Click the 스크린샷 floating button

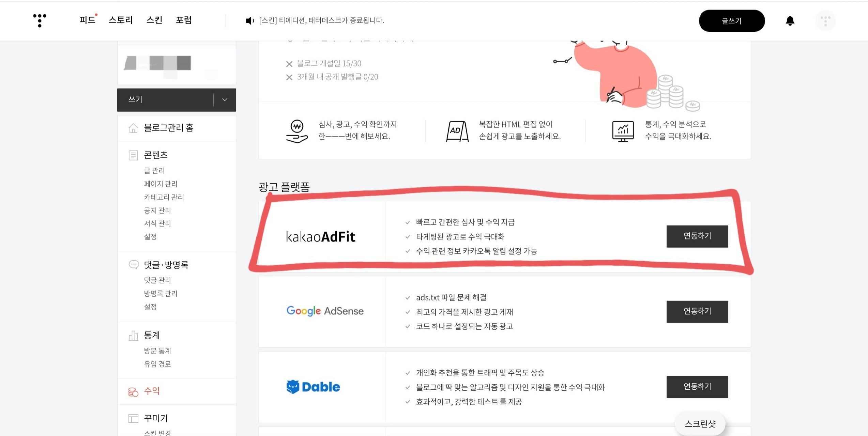[700, 424]
